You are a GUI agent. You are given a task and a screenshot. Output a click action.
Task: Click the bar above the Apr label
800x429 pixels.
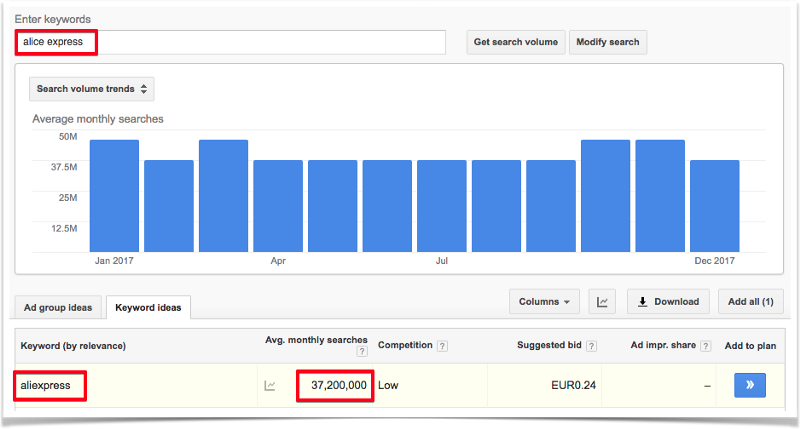tap(278, 206)
